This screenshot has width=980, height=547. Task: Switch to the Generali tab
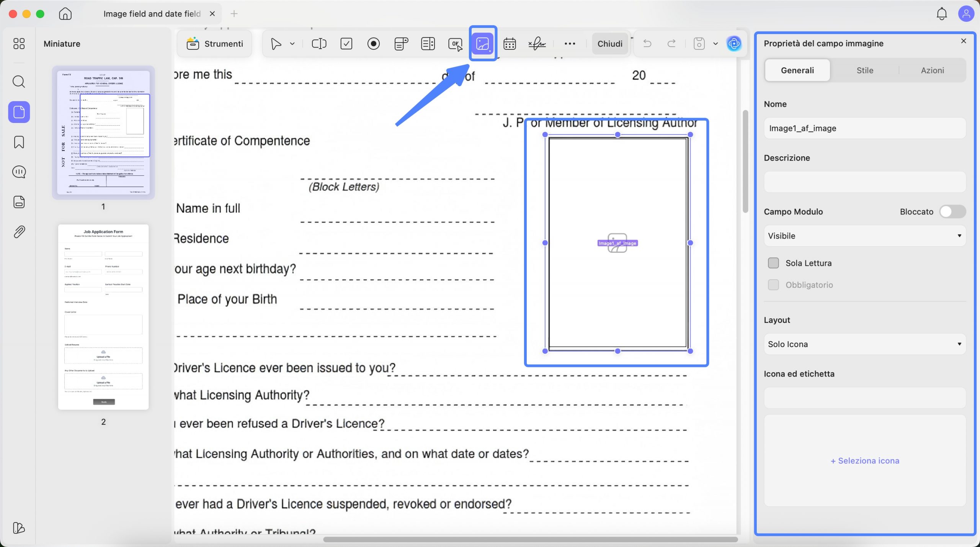[797, 70]
